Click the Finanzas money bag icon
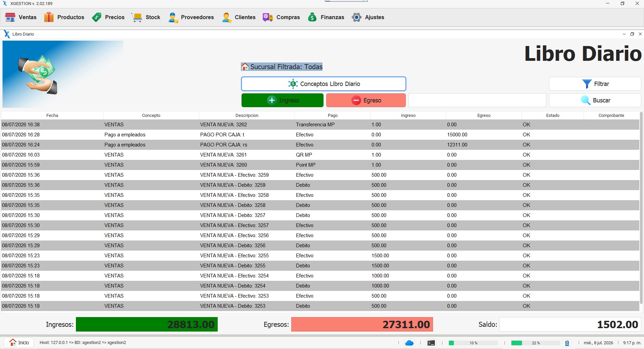The width and height of the screenshot is (644, 349). (312, 17)
